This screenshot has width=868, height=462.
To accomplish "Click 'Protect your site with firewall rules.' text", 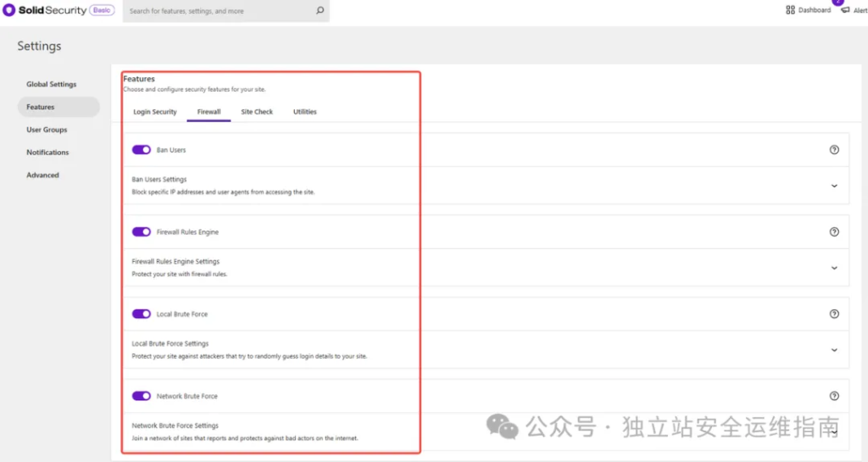I will coord(180,274).
